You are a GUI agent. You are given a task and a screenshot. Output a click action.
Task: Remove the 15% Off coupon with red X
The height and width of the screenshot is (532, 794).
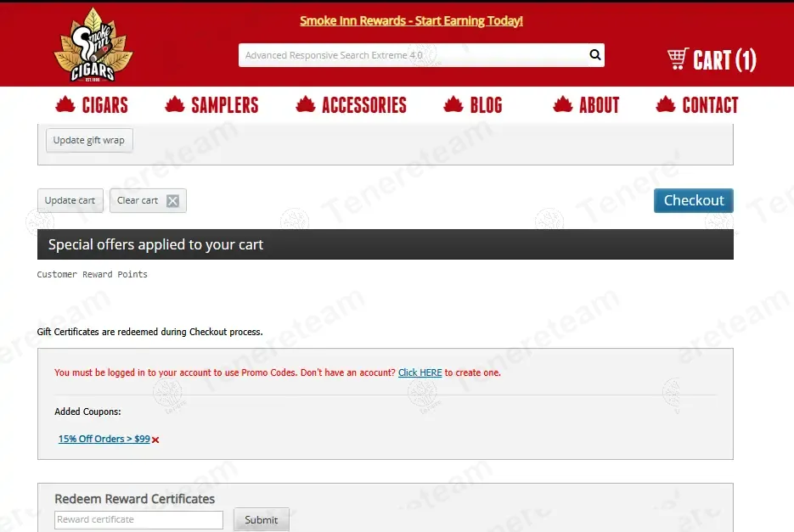(x=155, y=440)
